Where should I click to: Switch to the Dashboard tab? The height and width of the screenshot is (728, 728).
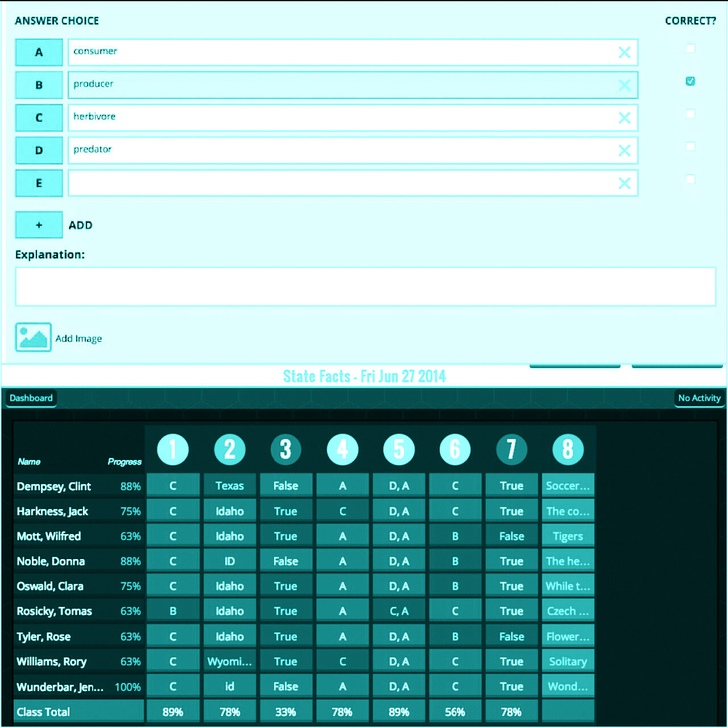[x=31, y=398]
